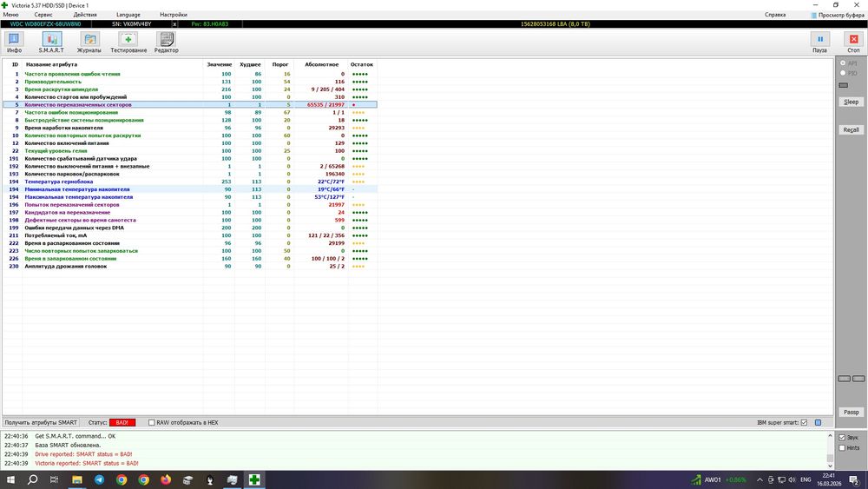The width and height of the screenshot is (868, 489).
Task: Open the Тестирование toolbar icon
Action: click(x=128, y=39)
